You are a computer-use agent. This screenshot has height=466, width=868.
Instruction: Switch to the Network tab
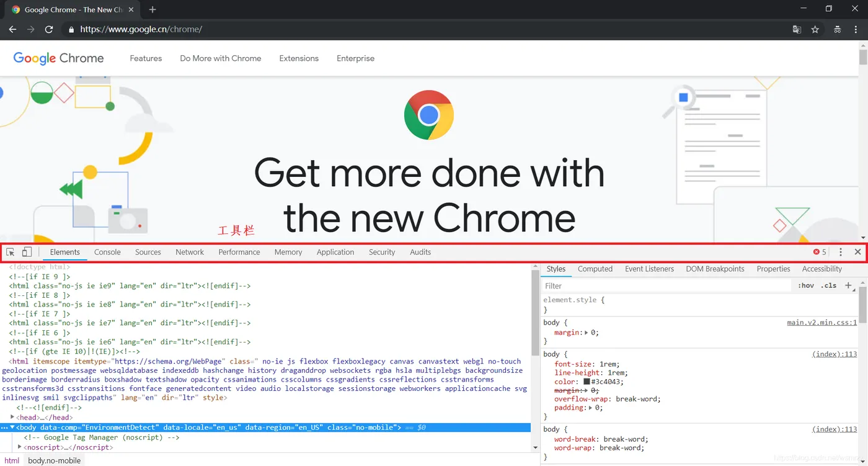pos(190,252)
